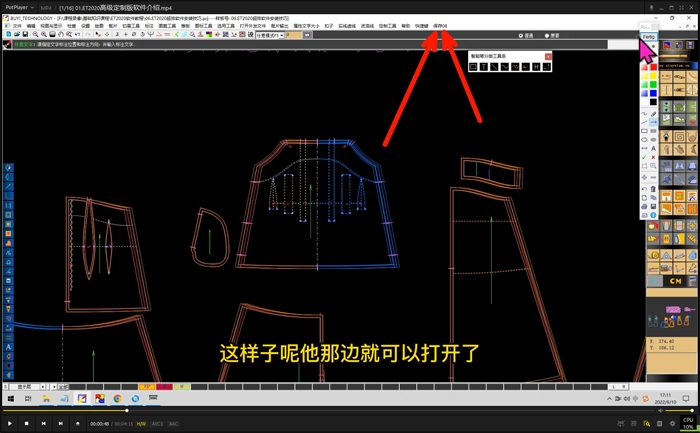Pick the black color swatch
Image resolution: width=700 pixels, height=433 pixels.
[x=653, y=102]
